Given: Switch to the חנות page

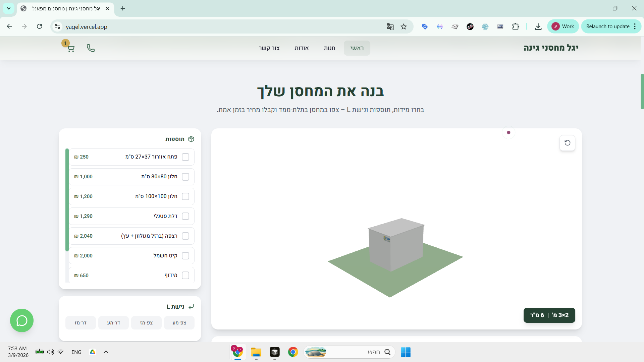Looking at the screenshot, I should point(330,48).
